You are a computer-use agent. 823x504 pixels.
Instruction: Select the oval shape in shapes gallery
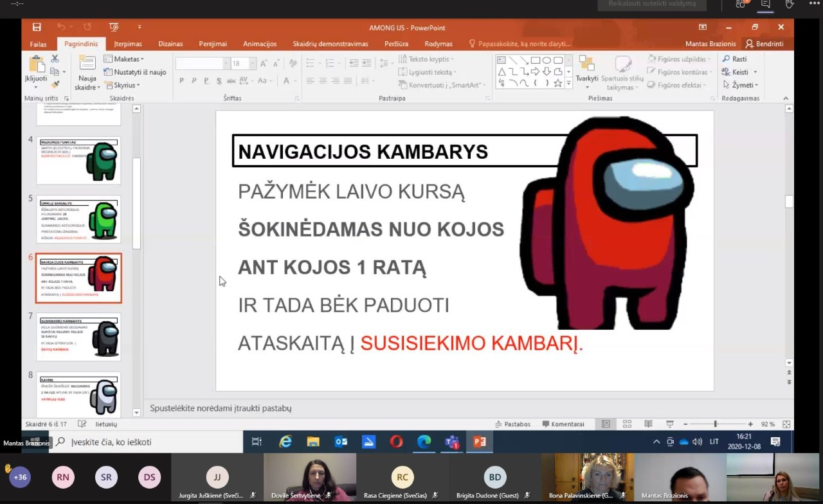(547, 60)
